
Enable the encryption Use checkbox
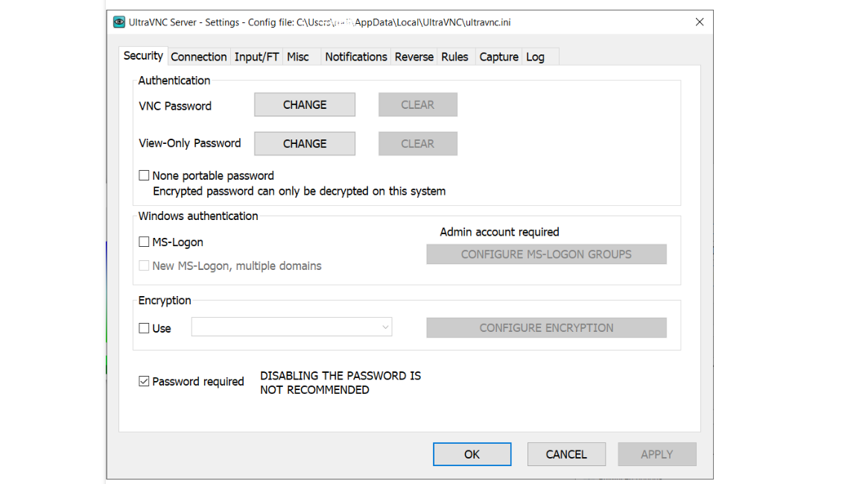click(144, 328)
